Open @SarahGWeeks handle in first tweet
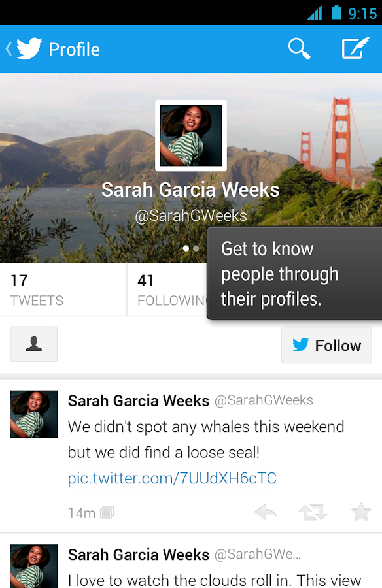This screenshot has width=382, height=588. click(x=264, y=400)
